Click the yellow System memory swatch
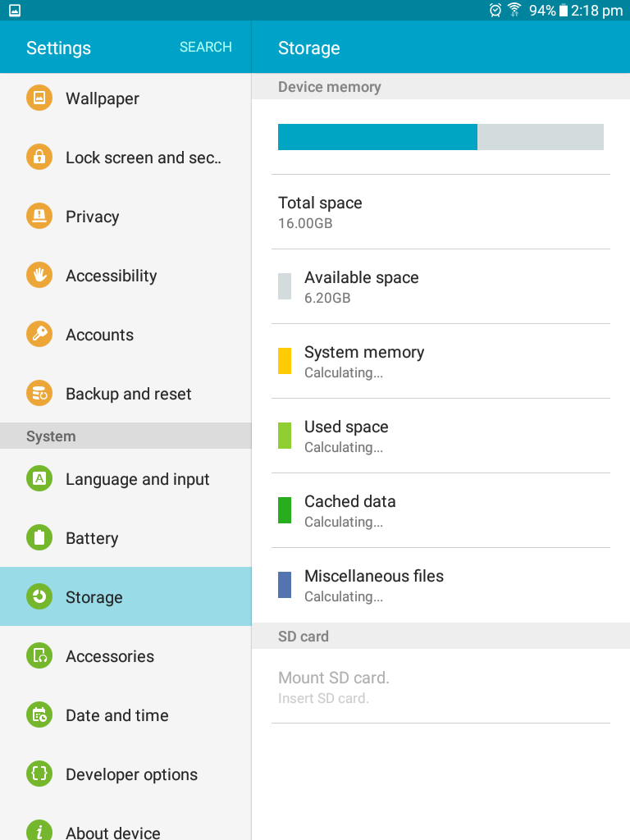This screenshot has height=840, width=630. pos(285,361)
